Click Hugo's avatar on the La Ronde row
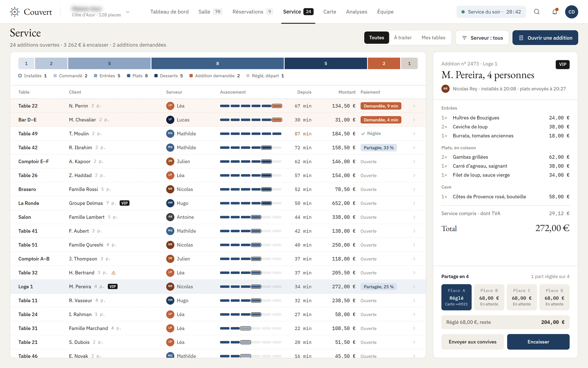588x368 pixels. (170, 203)
